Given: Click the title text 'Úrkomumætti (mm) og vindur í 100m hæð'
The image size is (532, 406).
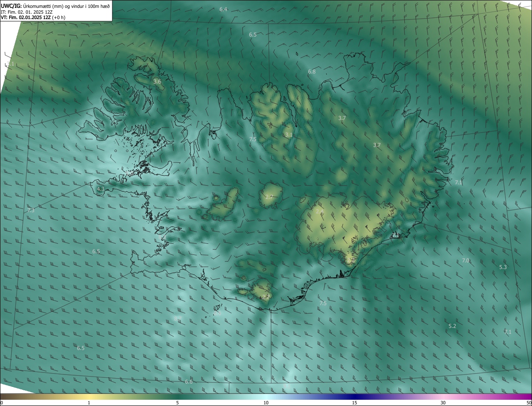Looking at the screenshot, I should pos(66,6).
